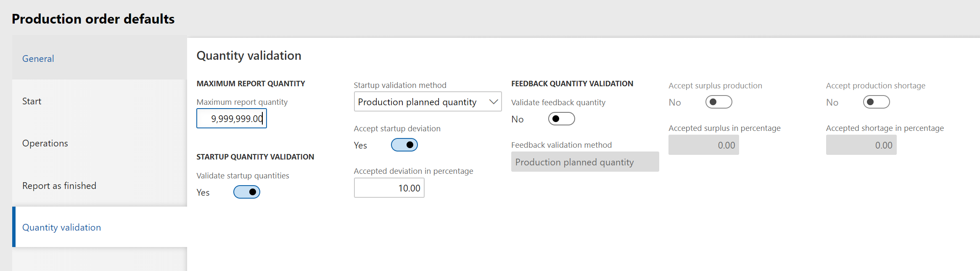Image resolution: width=980 pixels, height=271 pixels.
Task: Click the Startup validation method chevron arrow
Action: tap(494, 102)
